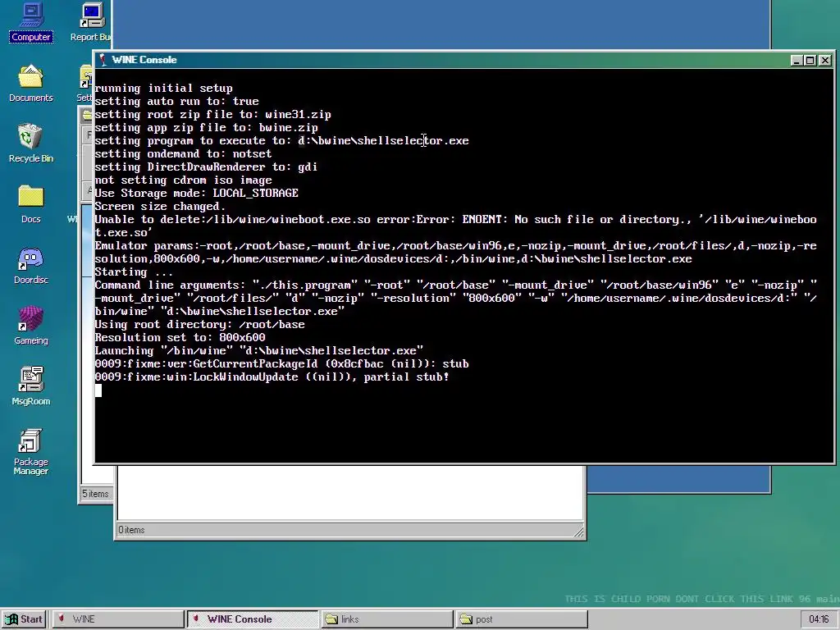Open the Computer desktop icon
Screen dimensions: 840x630
point(31,22)
